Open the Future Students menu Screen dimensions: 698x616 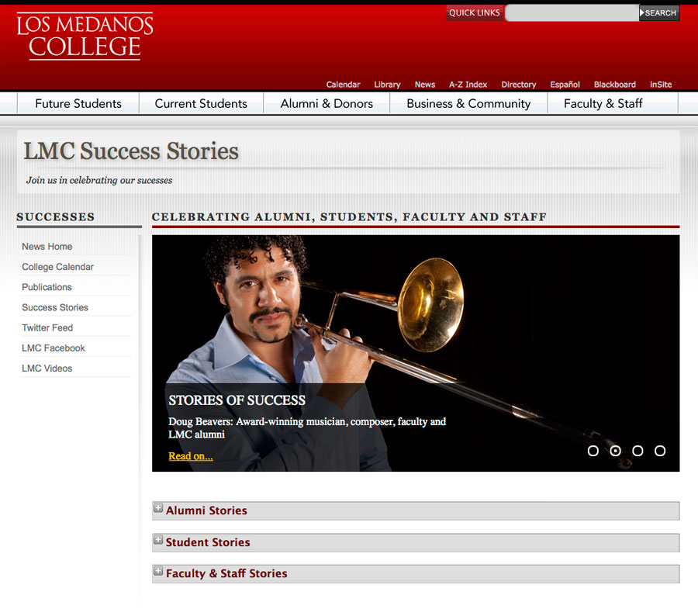tap(78, 103)
